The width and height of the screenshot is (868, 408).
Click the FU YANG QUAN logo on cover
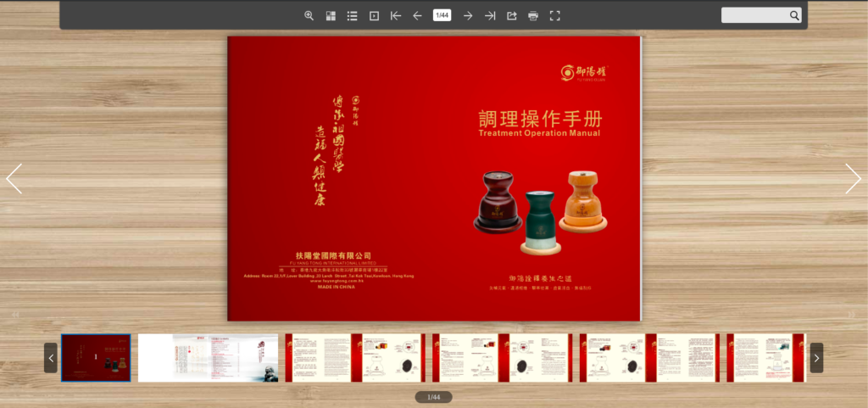coord(584,73)
